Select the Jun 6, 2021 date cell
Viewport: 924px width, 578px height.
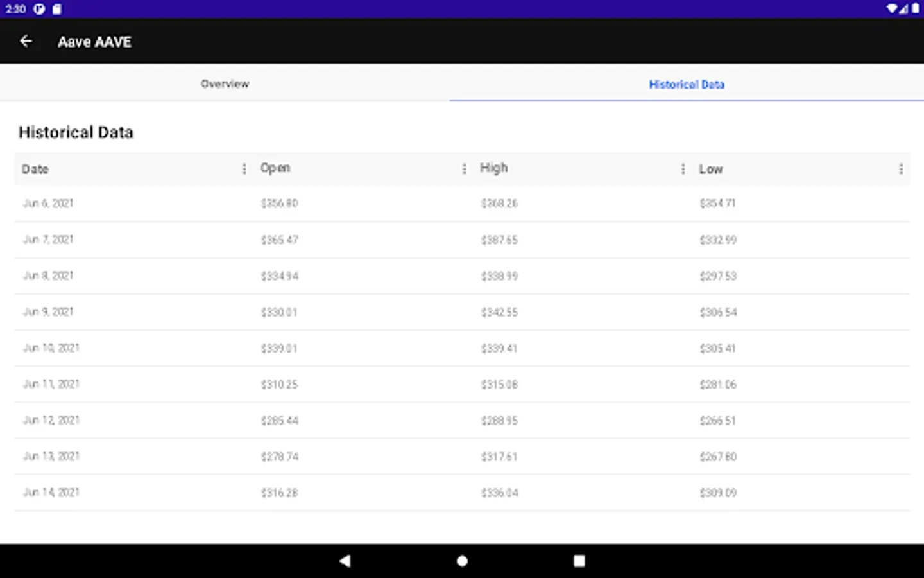(x=48, y=204)
